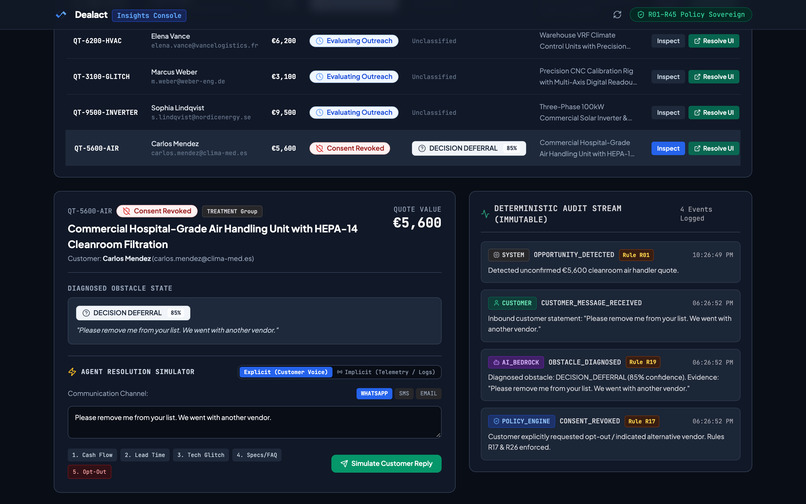Click external-link icon on QT-3100-GLITCH Resolve UI

tap(697, 77)
